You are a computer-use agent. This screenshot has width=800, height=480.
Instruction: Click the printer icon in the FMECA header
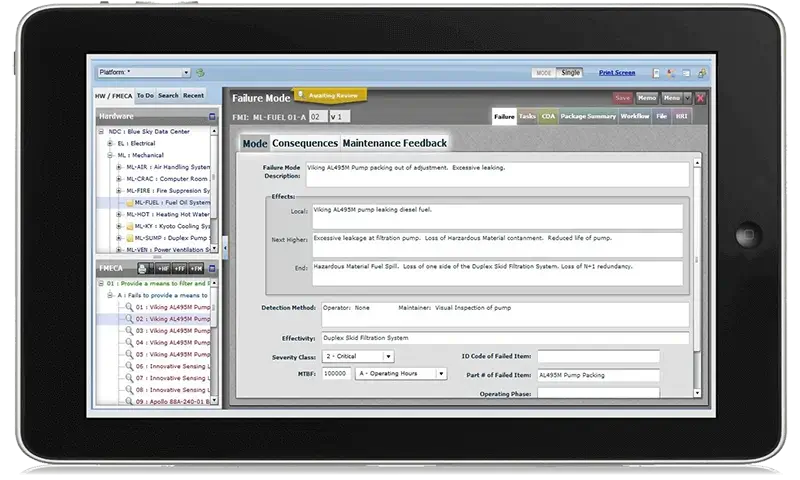142,268
